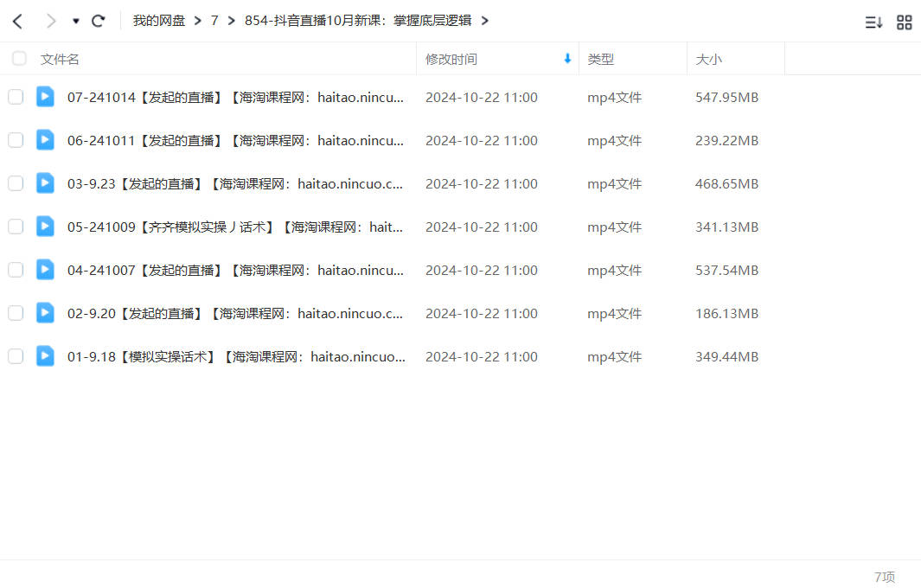Expand the chevron after 我的网盘

(197, 21)
